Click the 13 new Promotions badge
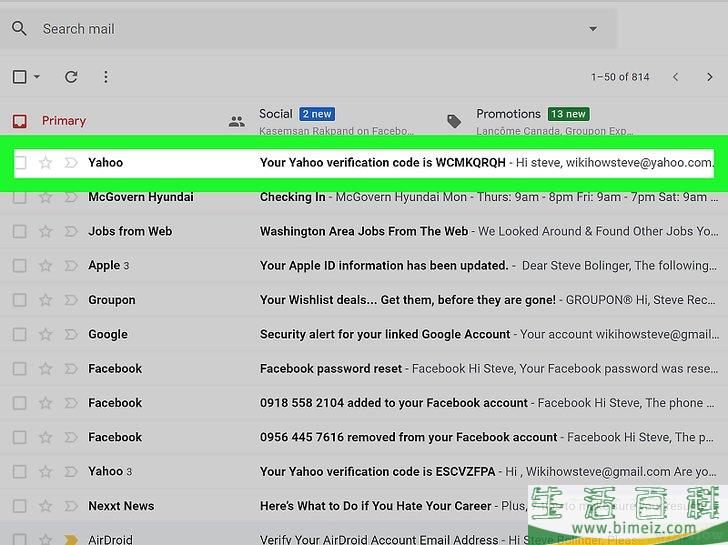The width and height of the screenshot is (728, 545). pos(568,114)
